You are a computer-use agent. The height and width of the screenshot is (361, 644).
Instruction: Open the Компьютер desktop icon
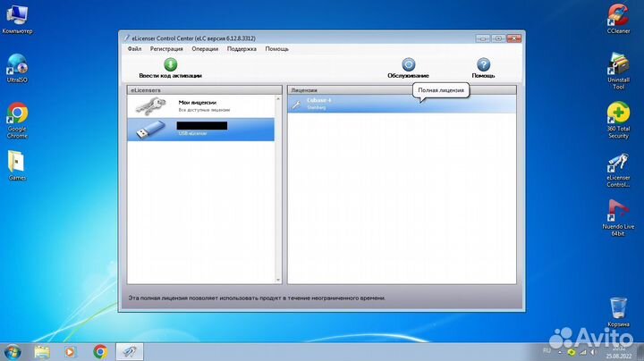[x=17, y=20]
